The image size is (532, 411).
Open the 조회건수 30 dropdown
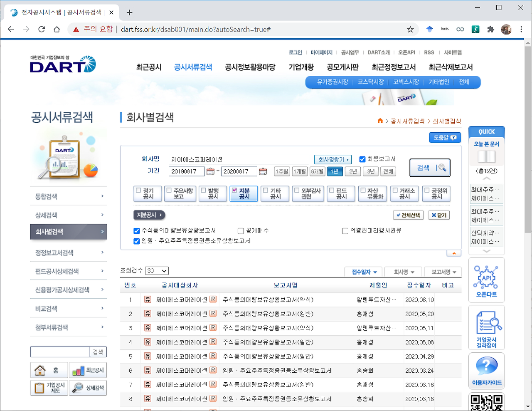click(x=157, y=270)
